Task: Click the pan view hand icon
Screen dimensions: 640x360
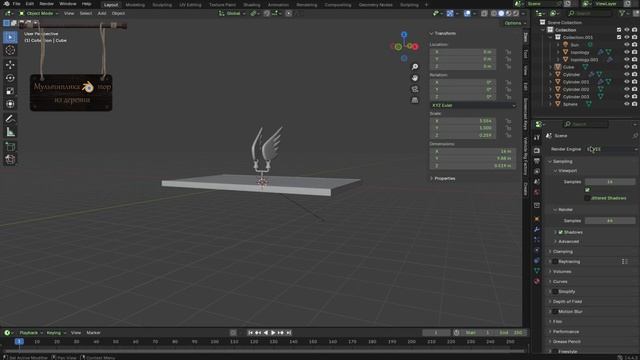Action: click(x=415, y=78)
